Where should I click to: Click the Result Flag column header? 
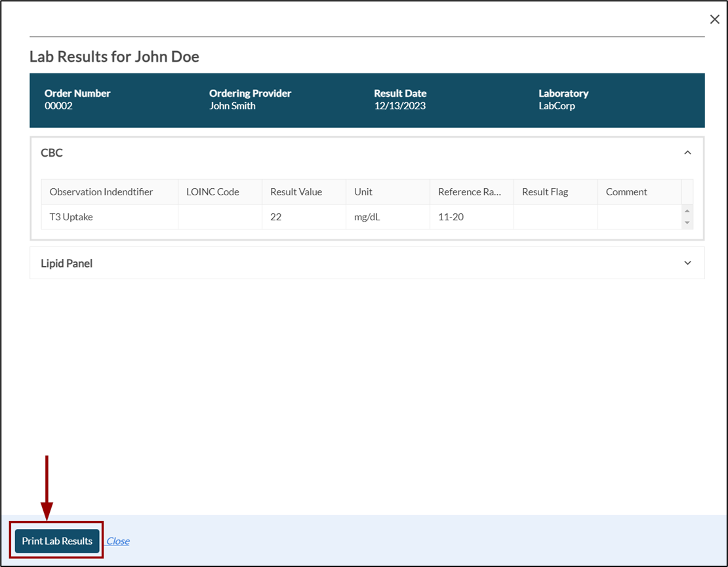tap(545, 192)
